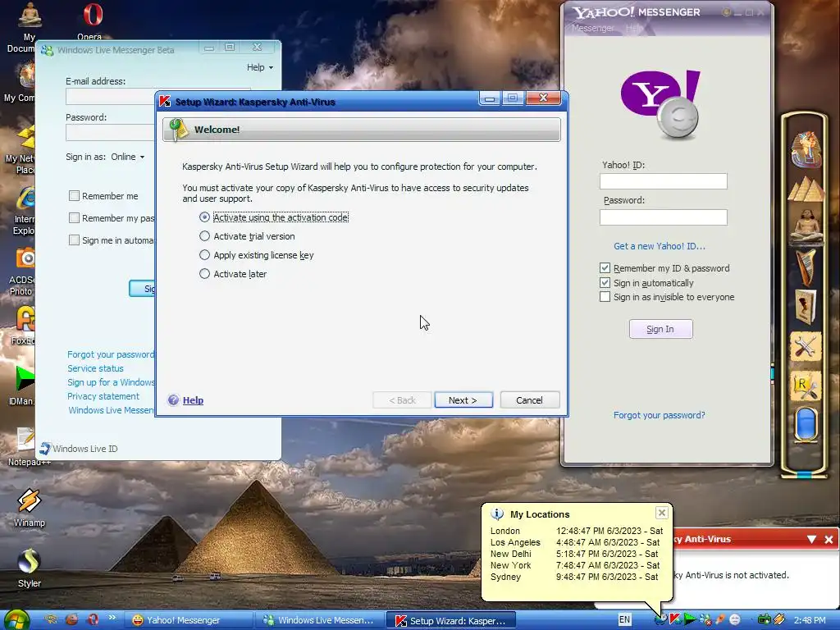Switch to Yahoo! Messenger taskbar button
The image size is (840, 630).
(188, 620)
